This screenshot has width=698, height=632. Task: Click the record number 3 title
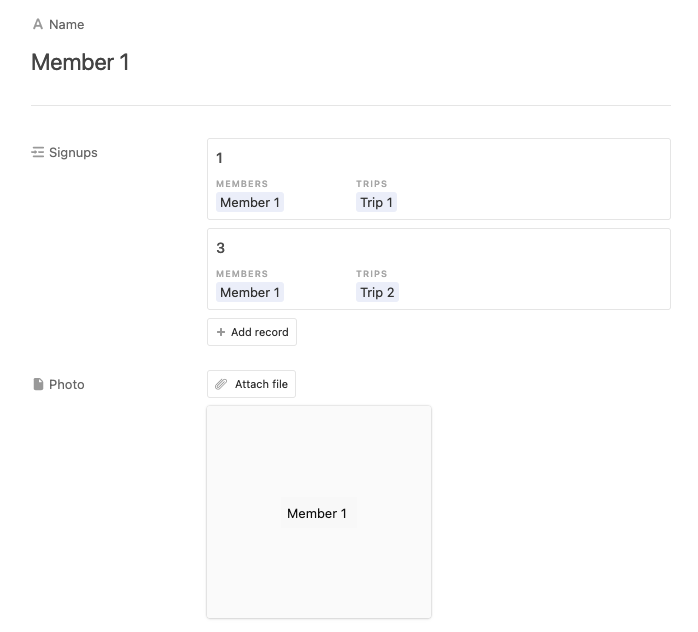(x=220, y=248)
